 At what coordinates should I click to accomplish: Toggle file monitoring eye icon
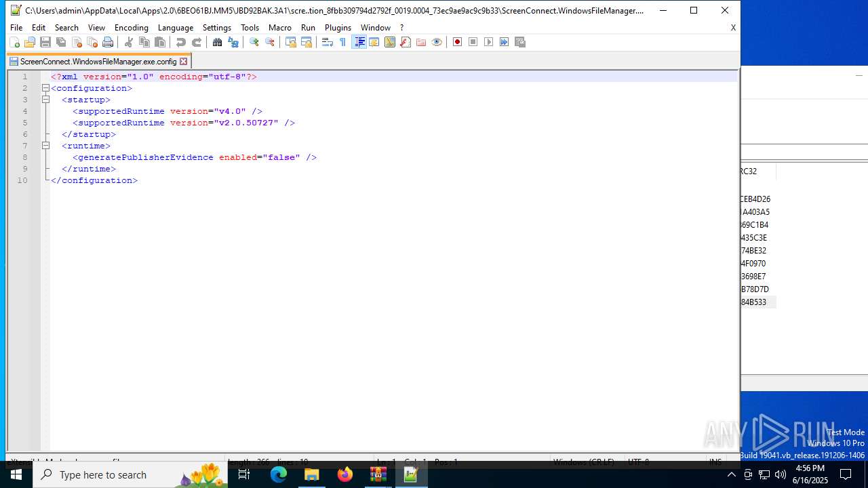coord(437,42)
